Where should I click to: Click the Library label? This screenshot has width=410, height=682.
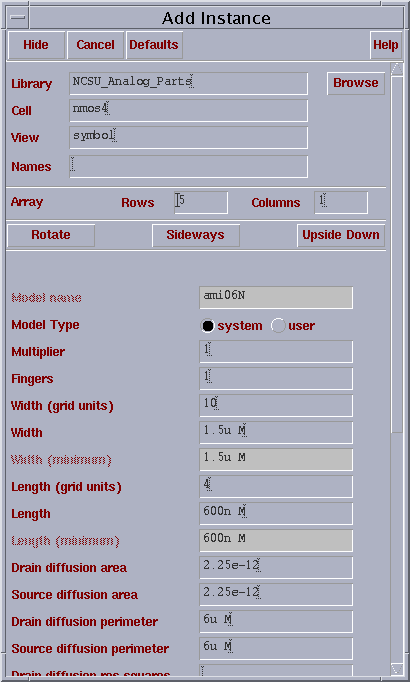tap(31, 84)
